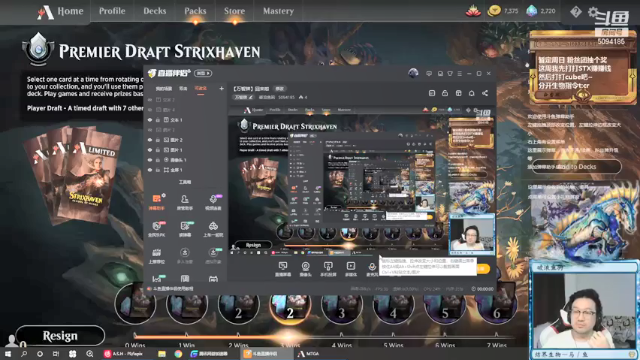The height and width of the screenshot is (360, 640).
Task: Open the danmaku assistant tool
Action: 157,202
